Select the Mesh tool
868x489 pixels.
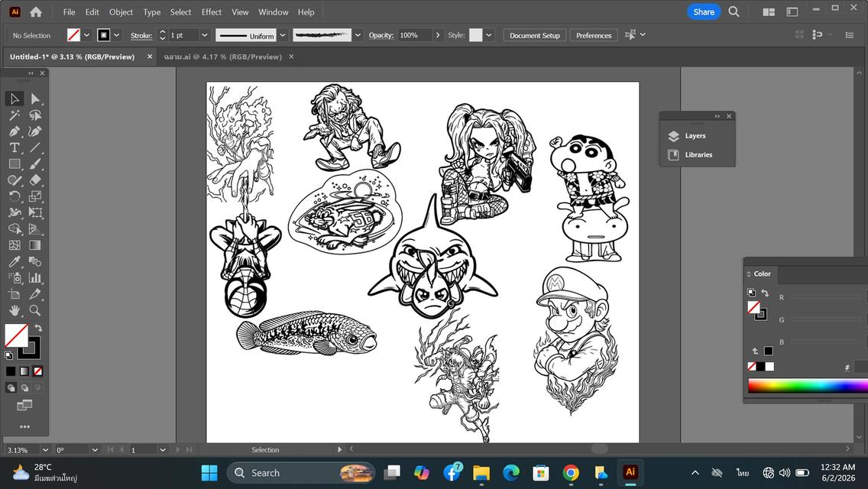click(15, 244)
